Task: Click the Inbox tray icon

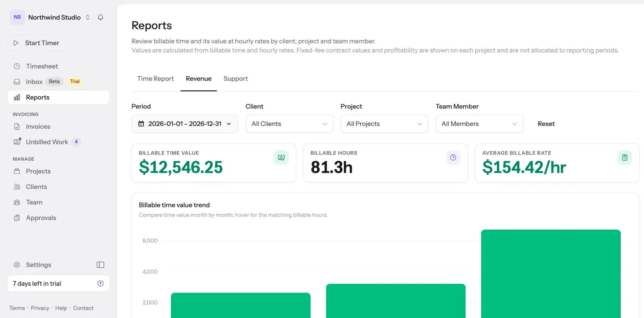Action: pyautogui.click(x=17, y=82)
